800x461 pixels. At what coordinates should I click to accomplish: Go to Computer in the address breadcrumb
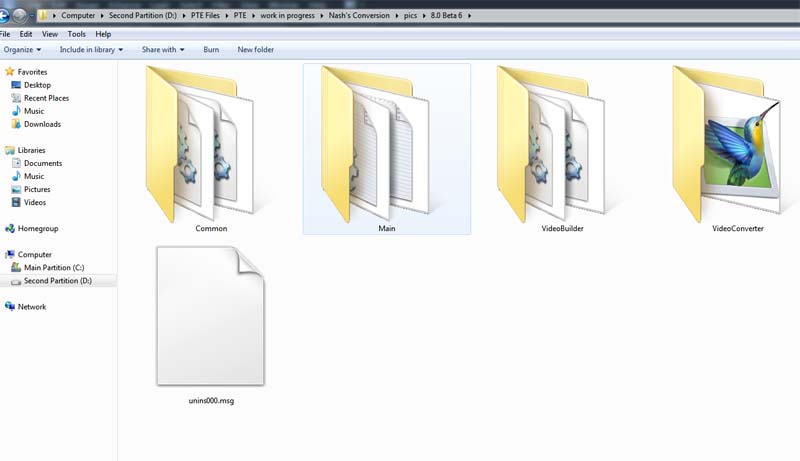78,15
